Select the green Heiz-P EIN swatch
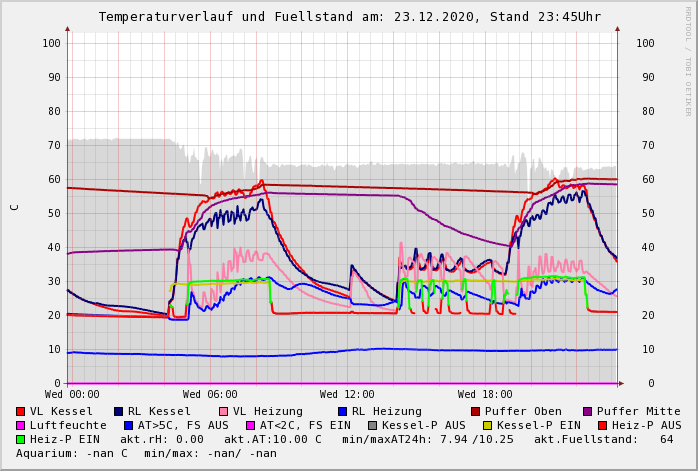The height and width of the screenshot is (471, 698). click(21, 440)
